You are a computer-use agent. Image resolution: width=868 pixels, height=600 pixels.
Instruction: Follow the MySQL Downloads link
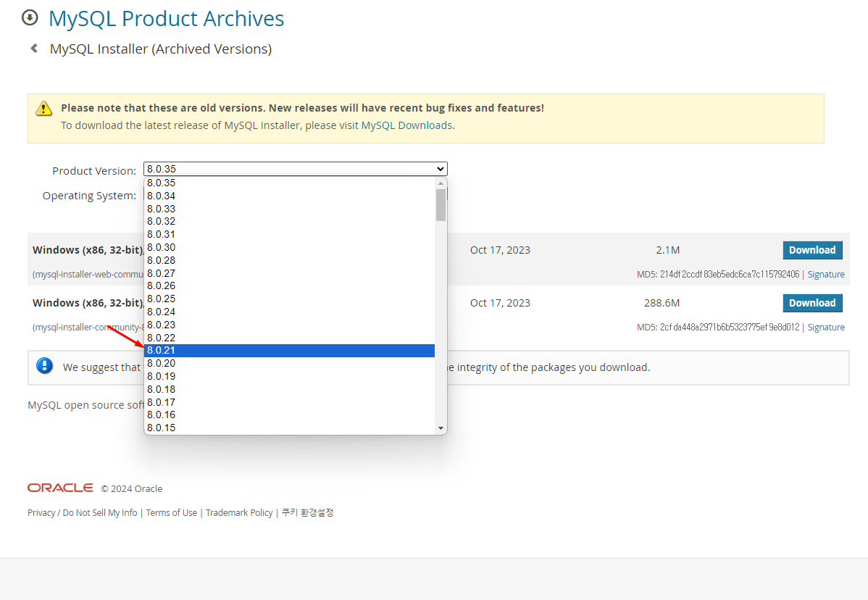click(406, 125)
